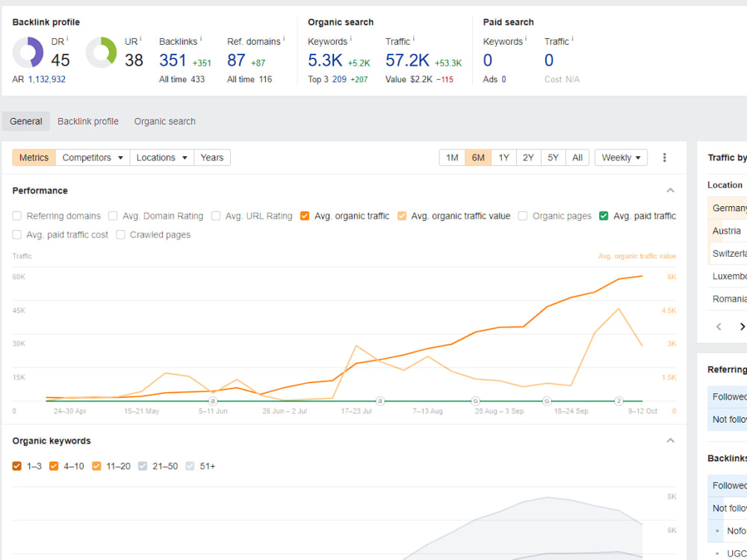Click the Avg. organic traffic value color checkbox
Viewport: 747px width, 560px height.
pyautogui.click(x=402, y=217)
